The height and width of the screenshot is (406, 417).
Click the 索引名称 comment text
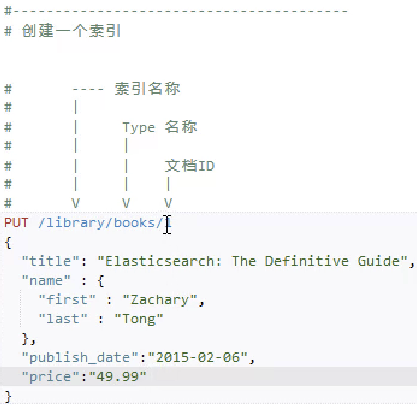tap(147, 89)
